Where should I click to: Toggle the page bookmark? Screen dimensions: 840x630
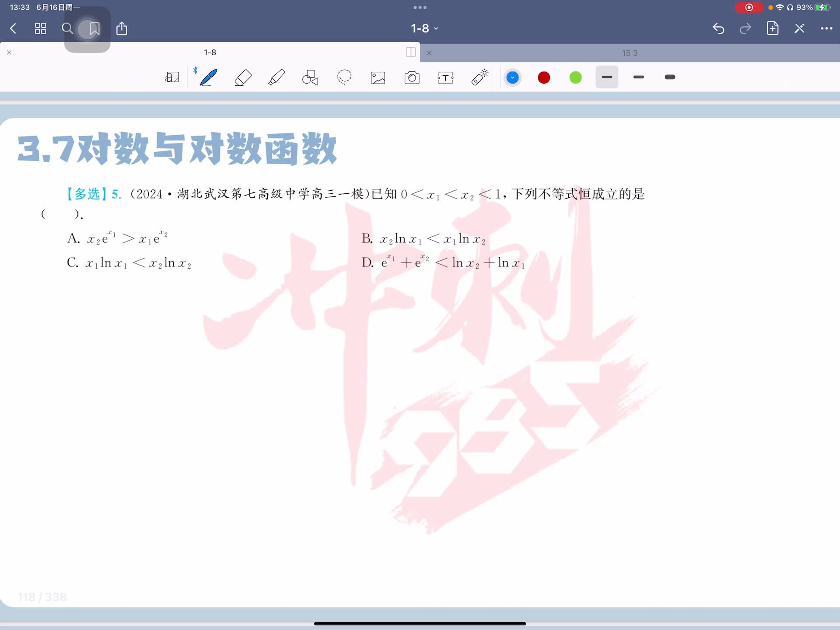tap(94, 29)
